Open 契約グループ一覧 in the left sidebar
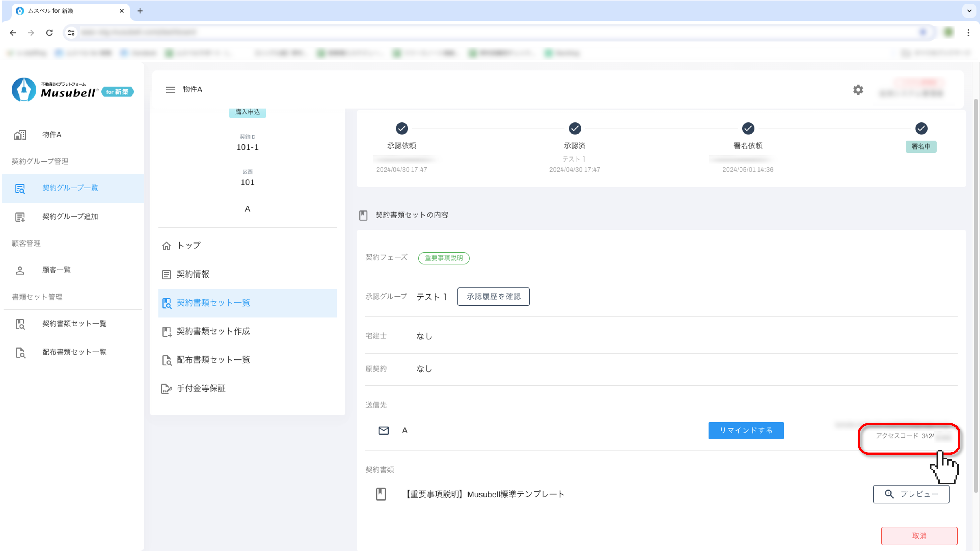Image resolution: width=980 pixels, height=551 pixels. [x=70, y=188]
